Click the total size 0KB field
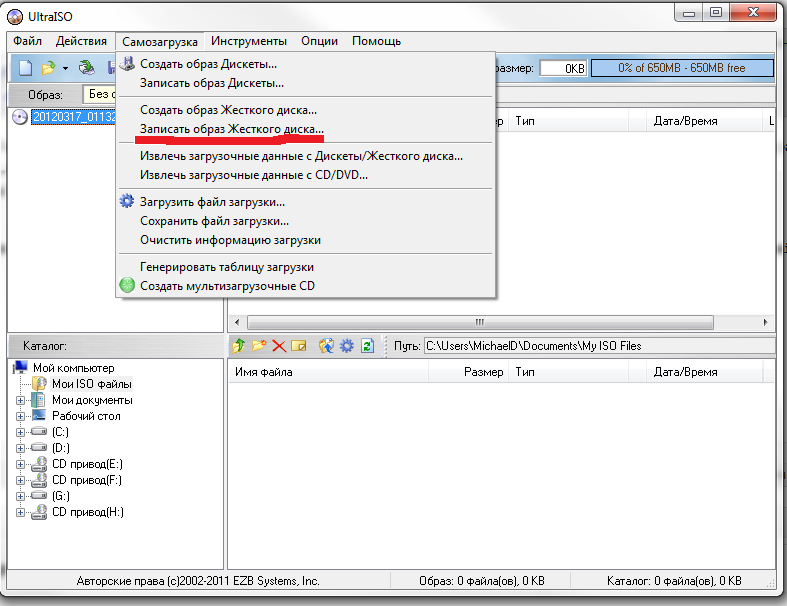The height and width of the screenshot is (606, 787). point(563,68)
